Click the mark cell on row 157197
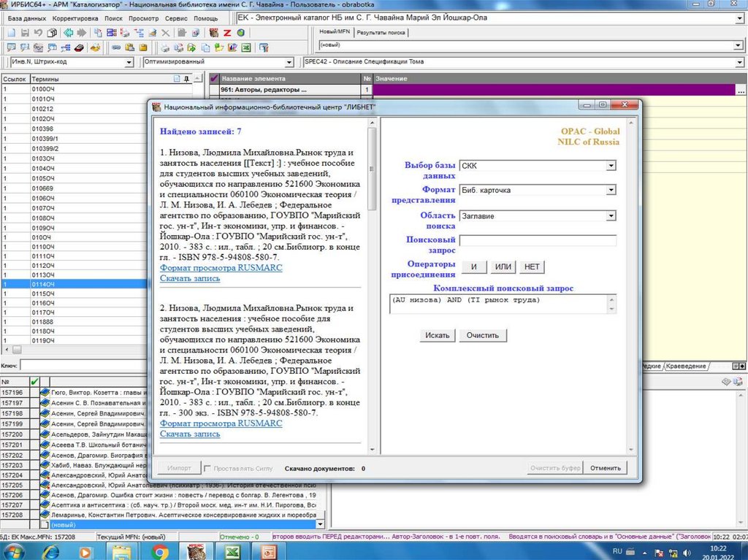Screen dimensions: 748x560 (x=34, y=402)
